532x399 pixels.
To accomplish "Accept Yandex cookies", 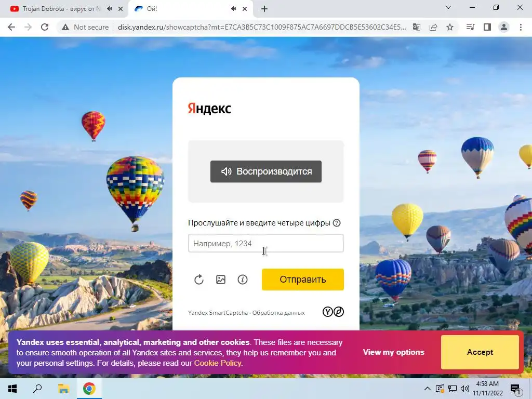I will tap(480, 352).
